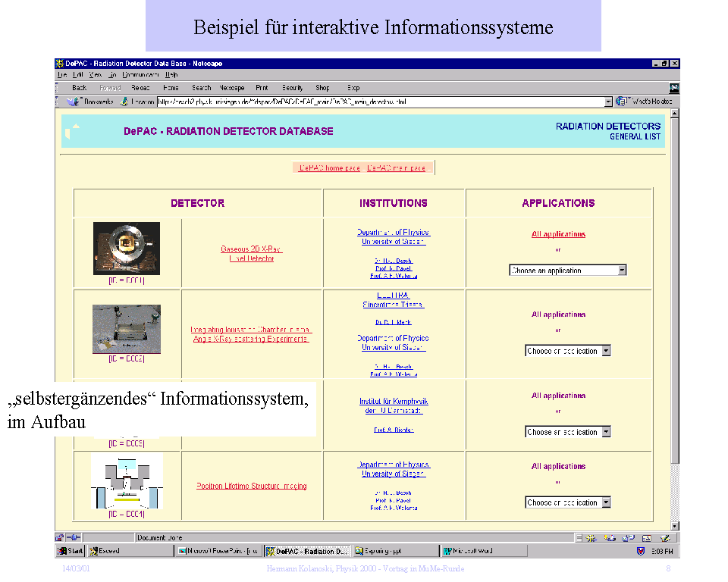Image resolution: width=728 pixels, height=582 pixels.
Task: Open the DePAC main page link
Action: (396, 168)
